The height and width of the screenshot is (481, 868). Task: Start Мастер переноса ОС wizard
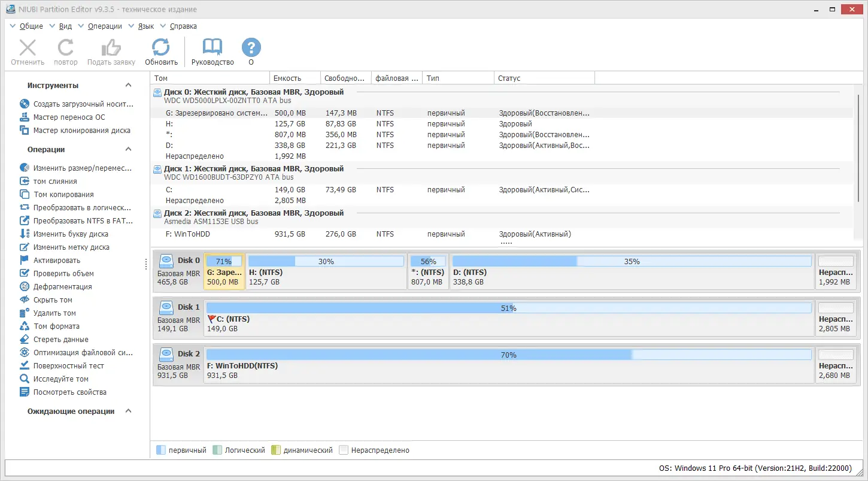63,117
